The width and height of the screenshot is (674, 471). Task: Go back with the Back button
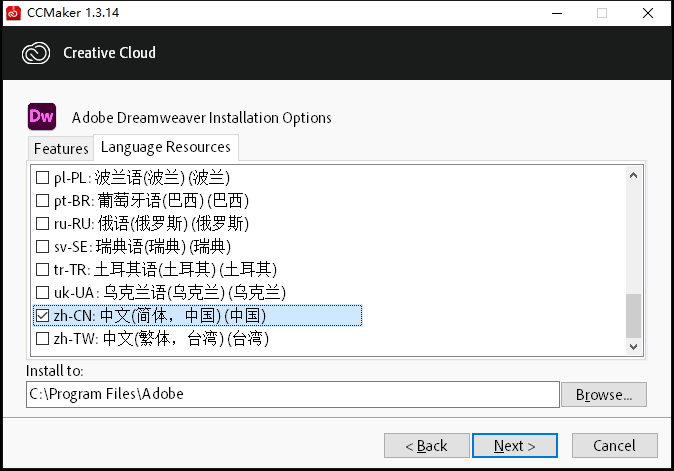(426, 446)
